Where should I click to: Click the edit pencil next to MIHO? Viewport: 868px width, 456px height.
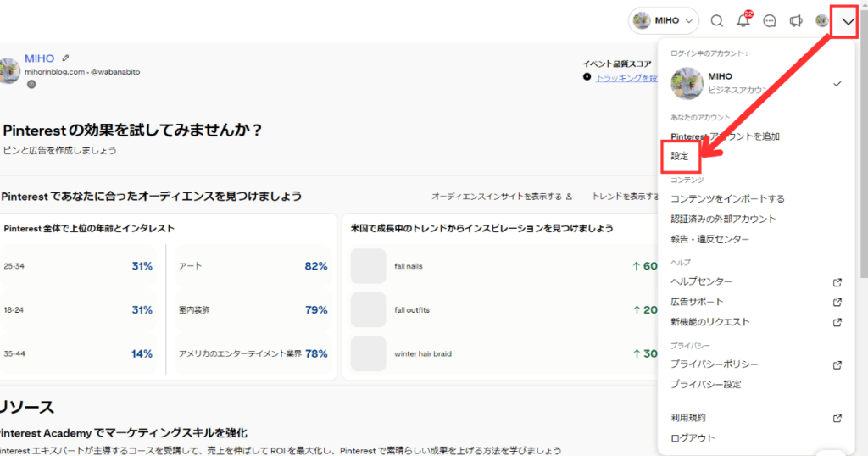[66, 58]
